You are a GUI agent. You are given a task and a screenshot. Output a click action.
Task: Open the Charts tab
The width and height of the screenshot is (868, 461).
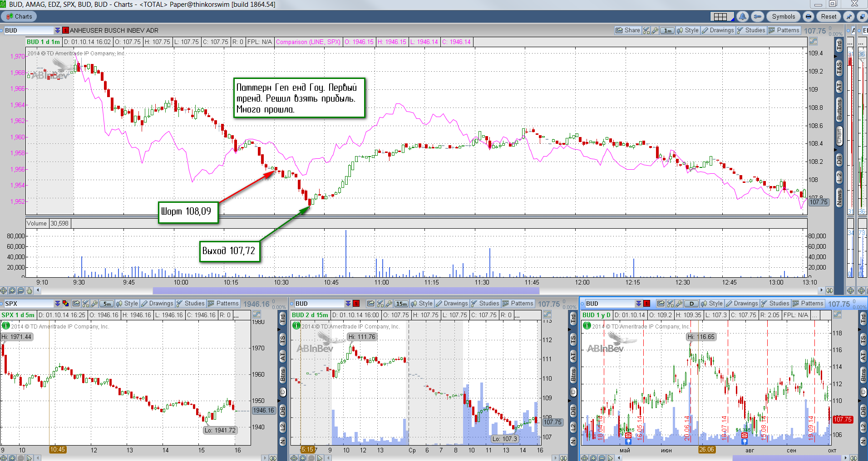pyautogui.click(x=19, y=17)
